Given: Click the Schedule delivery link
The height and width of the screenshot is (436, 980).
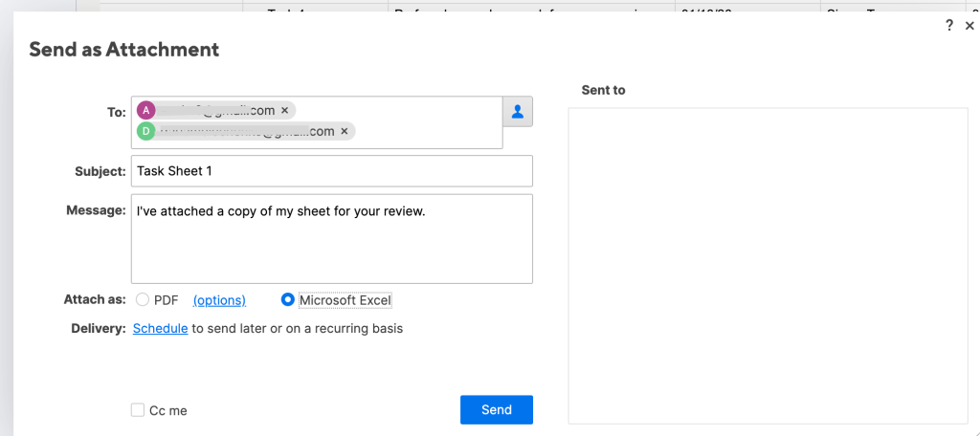Looking at the screenshot, I should point(160,328).
